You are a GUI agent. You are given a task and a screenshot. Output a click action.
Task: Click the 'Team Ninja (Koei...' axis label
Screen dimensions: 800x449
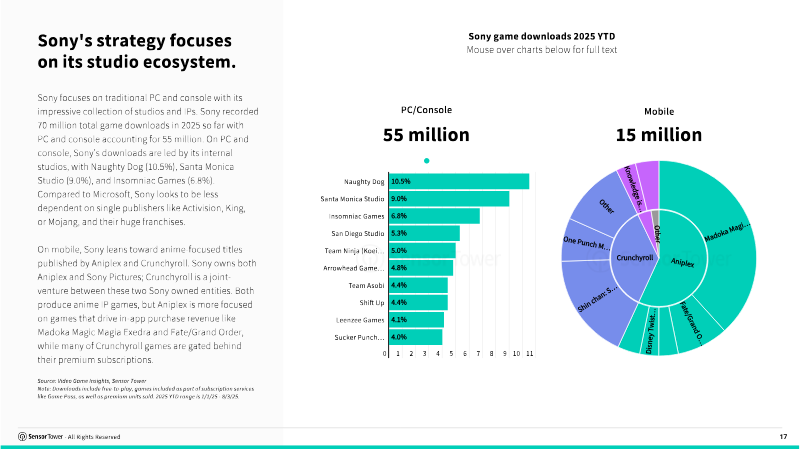[354, 251]
